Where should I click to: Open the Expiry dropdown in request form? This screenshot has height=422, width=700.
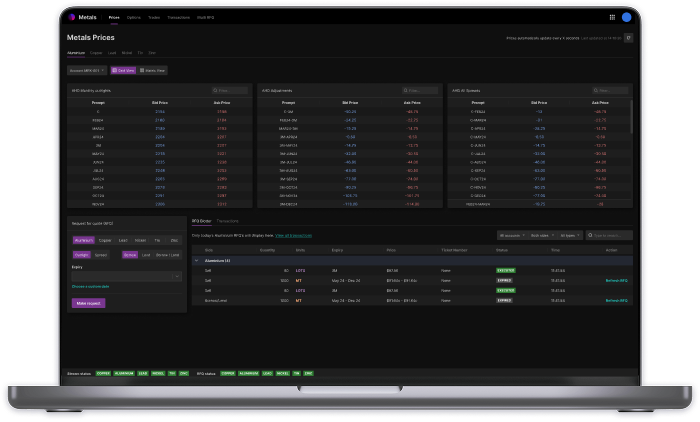[125, 276]
